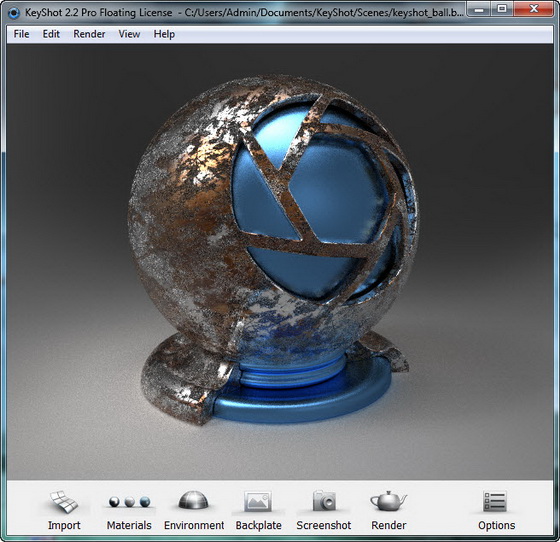Image resolution: width=560 pixels, height=542 pixels.
Task: Click the Import patch icon
Action: 64,502
